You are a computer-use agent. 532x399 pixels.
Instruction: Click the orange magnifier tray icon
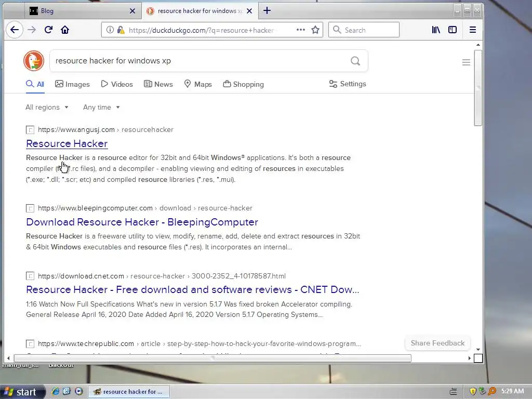pyautogui.click(x=492, y=391)
